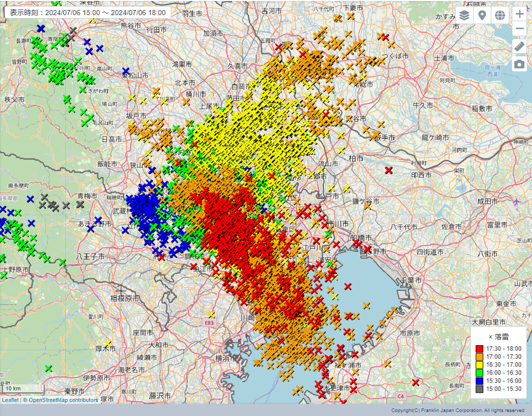Click the red 17:30 - 18:00 legend swatch

pyautogui.click(x=479, y=349)
